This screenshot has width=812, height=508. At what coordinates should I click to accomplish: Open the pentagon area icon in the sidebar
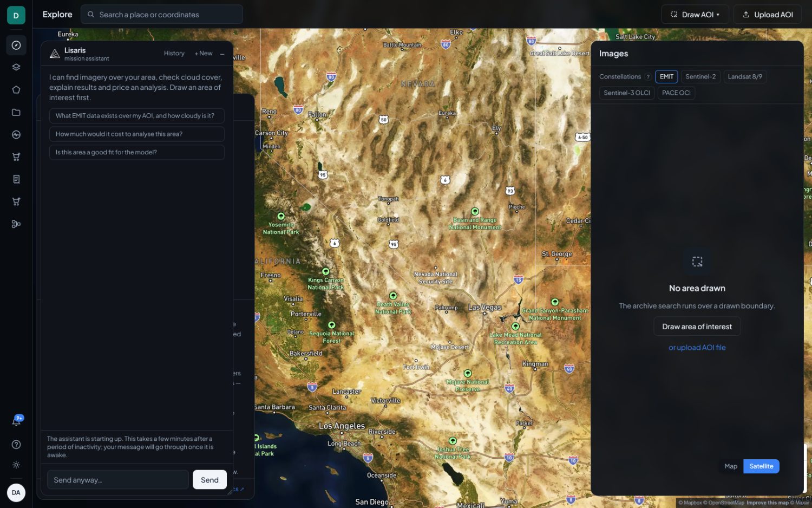[16, 90]
